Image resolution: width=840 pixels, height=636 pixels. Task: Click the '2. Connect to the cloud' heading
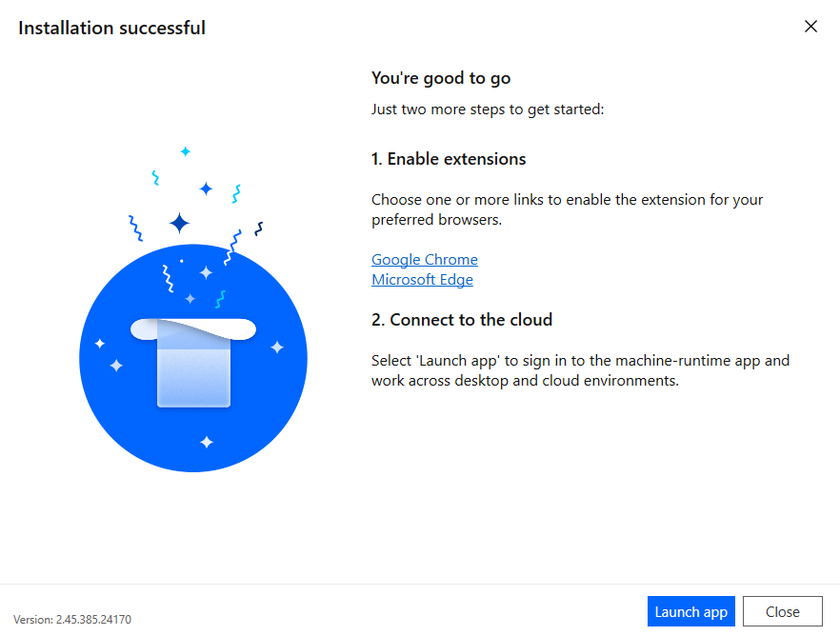[x=462, y=319]
